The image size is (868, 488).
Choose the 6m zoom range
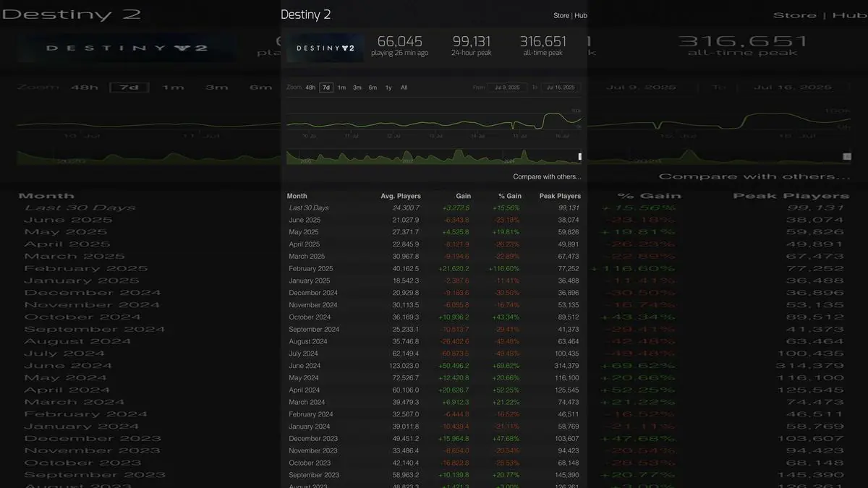pyautogui.click(x=373, y=87)
